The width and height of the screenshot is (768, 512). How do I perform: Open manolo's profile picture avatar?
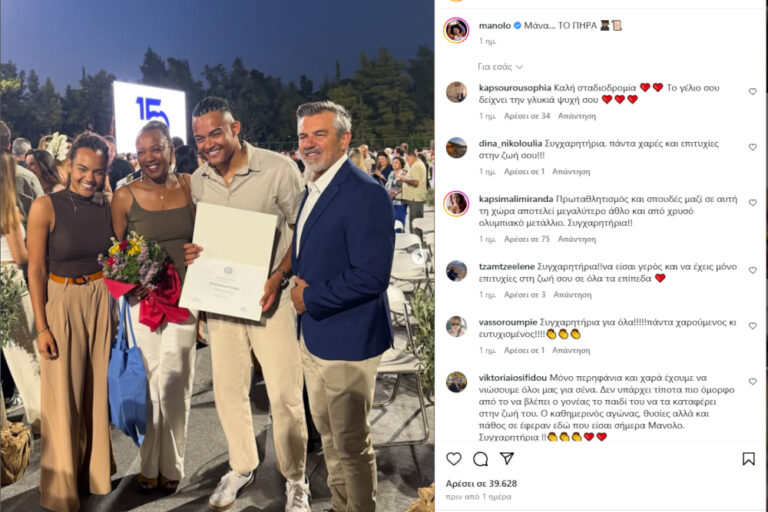coord(456,30)
